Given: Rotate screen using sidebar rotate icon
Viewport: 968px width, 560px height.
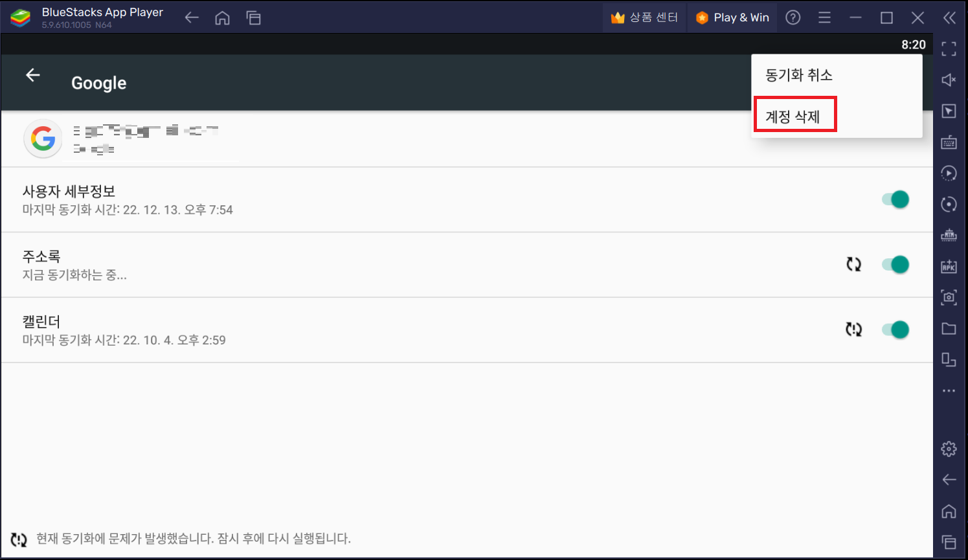Looking at the screenshot, I should (949, 359).
